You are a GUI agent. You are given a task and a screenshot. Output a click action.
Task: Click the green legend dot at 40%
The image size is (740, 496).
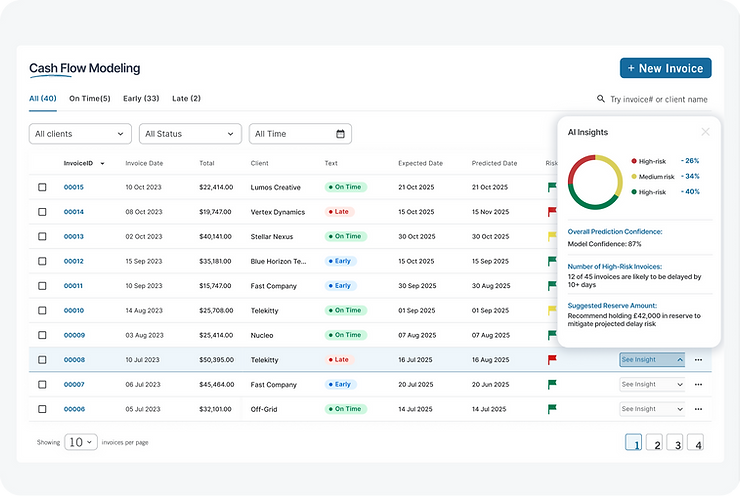tap(634, 192)
